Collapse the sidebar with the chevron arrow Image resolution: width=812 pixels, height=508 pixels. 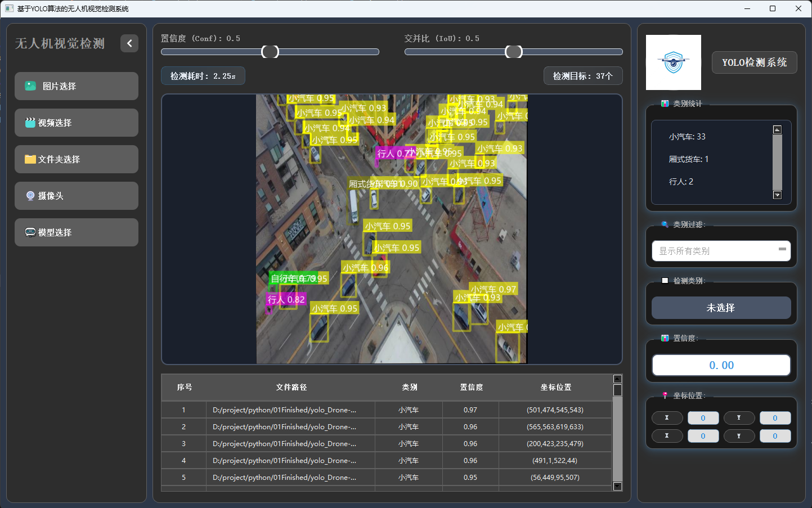129,43
